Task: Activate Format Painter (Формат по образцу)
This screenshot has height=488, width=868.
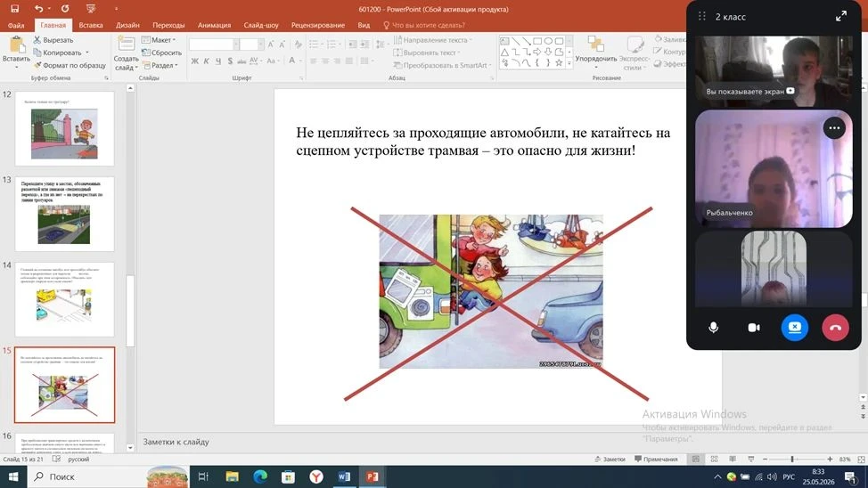Action: pyautogui.click(x=70, y=65)
